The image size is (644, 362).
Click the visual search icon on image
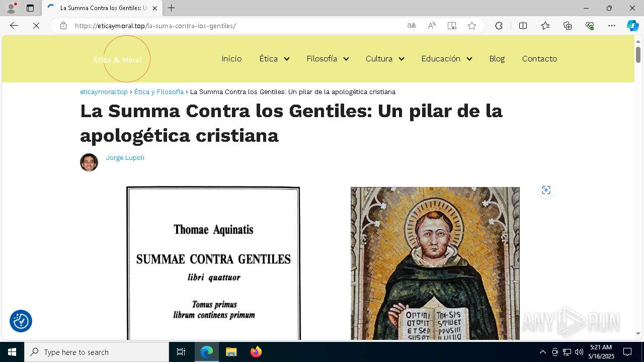[x=546, y=190]
